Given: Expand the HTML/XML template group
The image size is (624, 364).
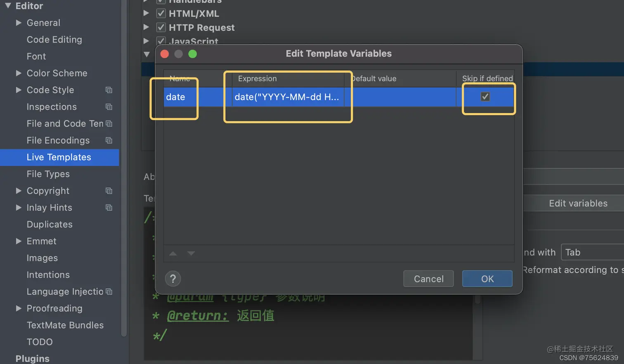Looking at the screenshot, I should point(146,13).
